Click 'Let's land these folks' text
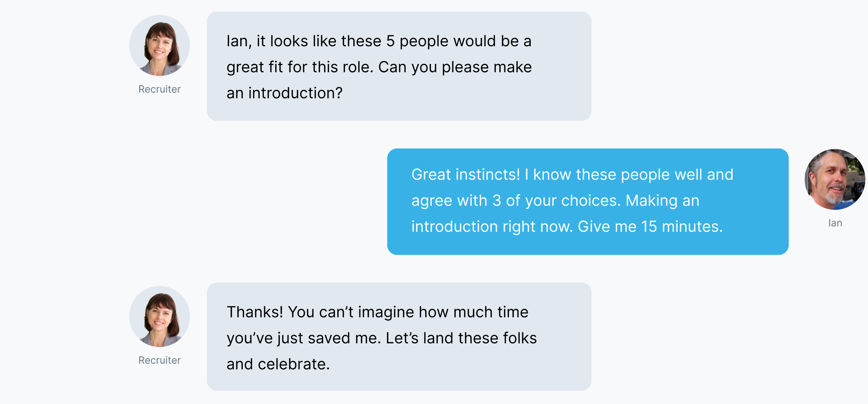This screenshot has width=868, height=404. pyautogui.click(x=461, y=338)
